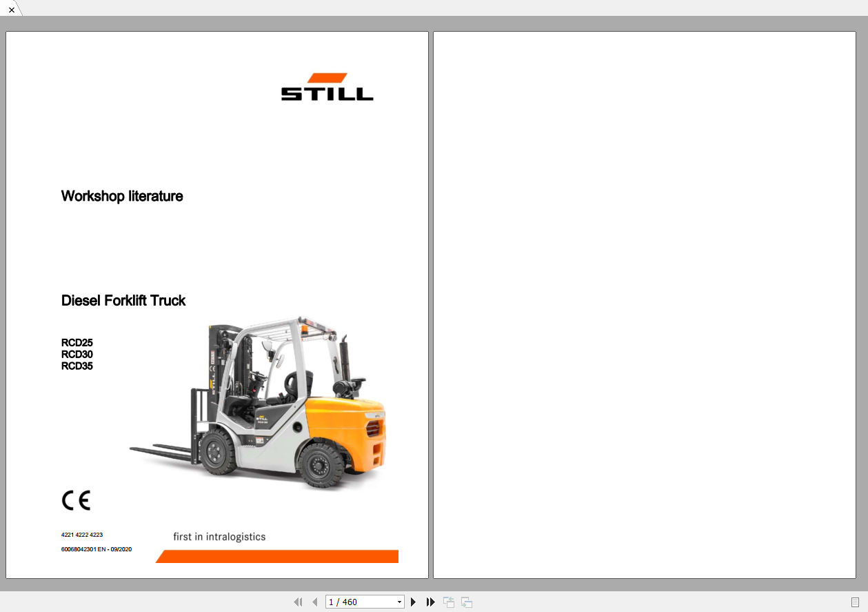Click document number '60068042301 EN - 09/2020'
The width and height of the screenshot is (868, 612).
pos(97,549)
